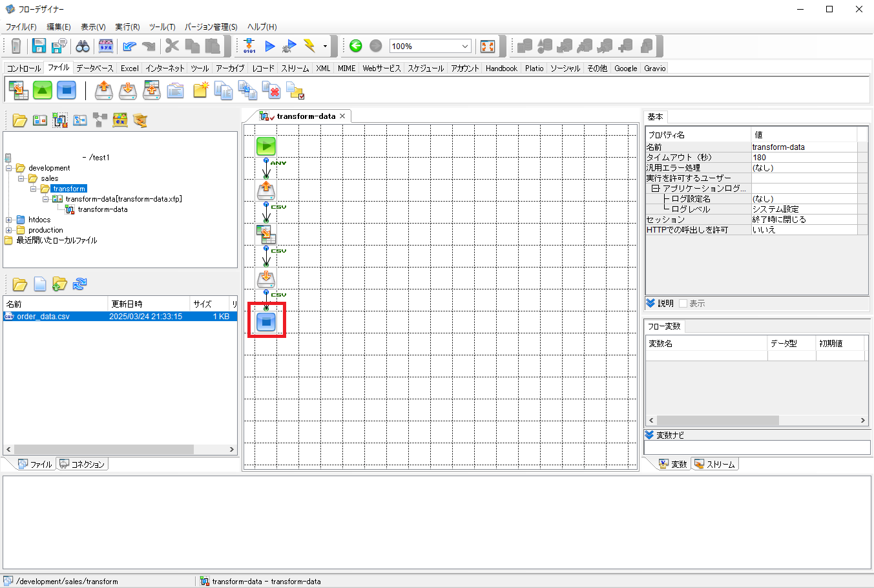Switch to the ストリーム bottom tab

[x=714, y=464]
